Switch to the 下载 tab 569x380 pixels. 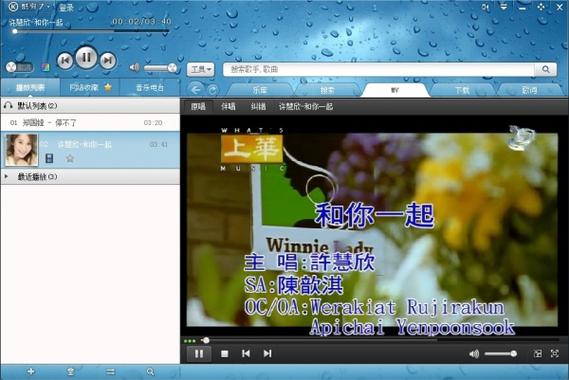[x=462, y=90]
